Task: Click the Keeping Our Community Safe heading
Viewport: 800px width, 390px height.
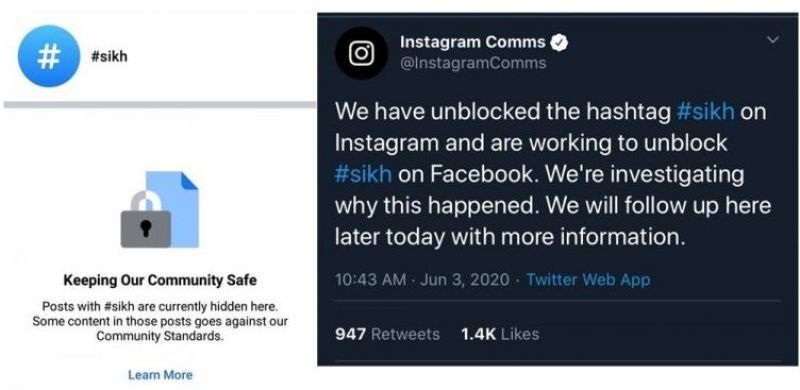Action: [160, 280]
